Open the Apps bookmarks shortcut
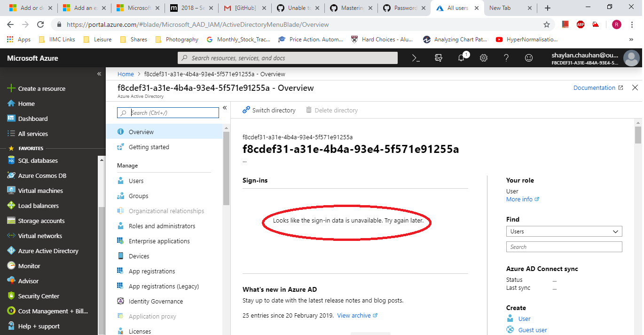 click(19, 40)
